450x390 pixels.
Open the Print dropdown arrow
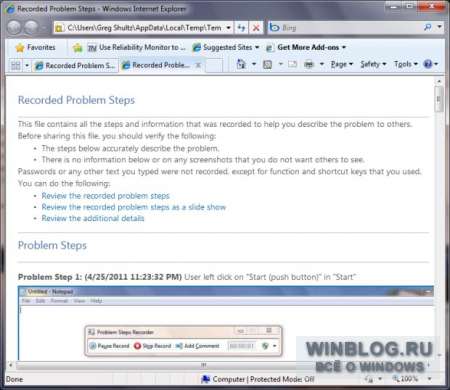click(x=322, y=64)
